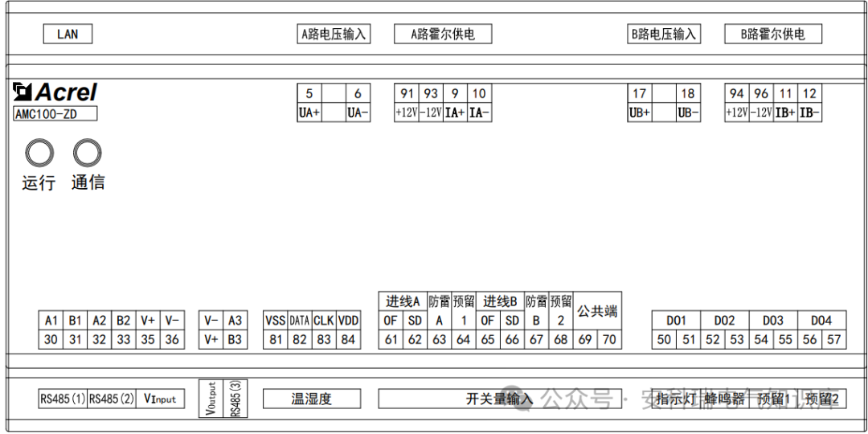Select the VInput label

[x=160, y=399]
